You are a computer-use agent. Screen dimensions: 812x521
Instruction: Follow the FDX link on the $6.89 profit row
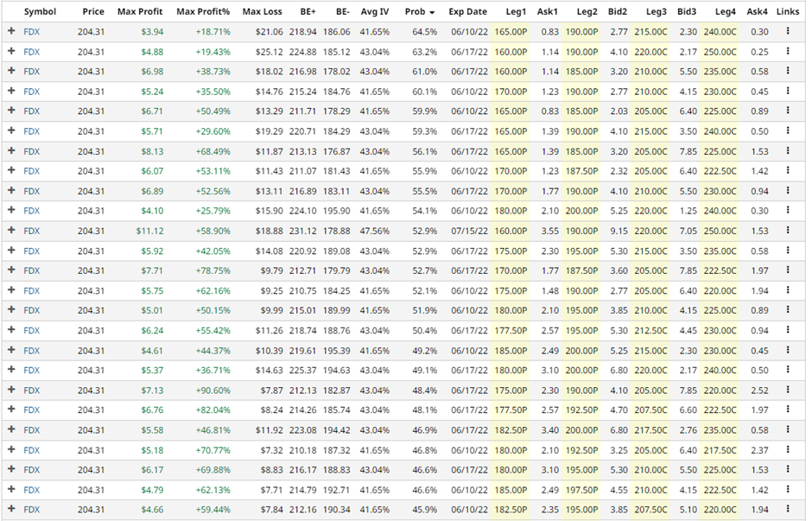[32, 191]
